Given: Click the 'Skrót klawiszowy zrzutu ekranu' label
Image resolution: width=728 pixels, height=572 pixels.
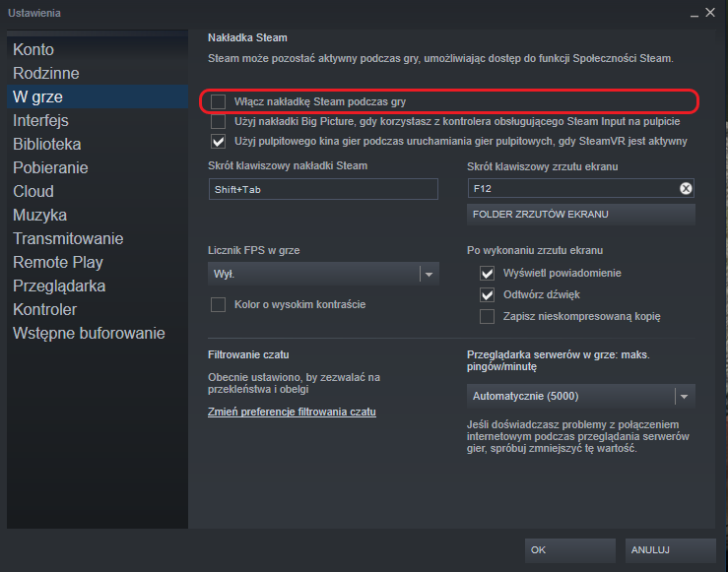Looking at the screenshot, I should 542,167.
